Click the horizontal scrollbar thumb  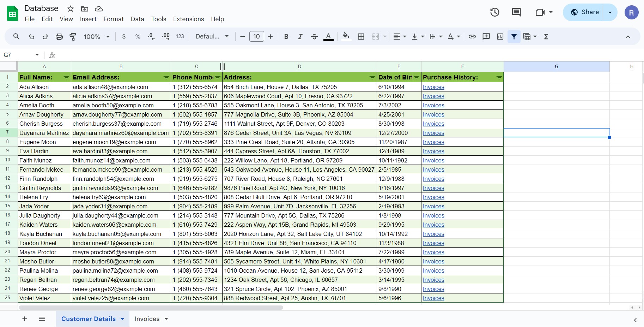[x=151, y=308]
